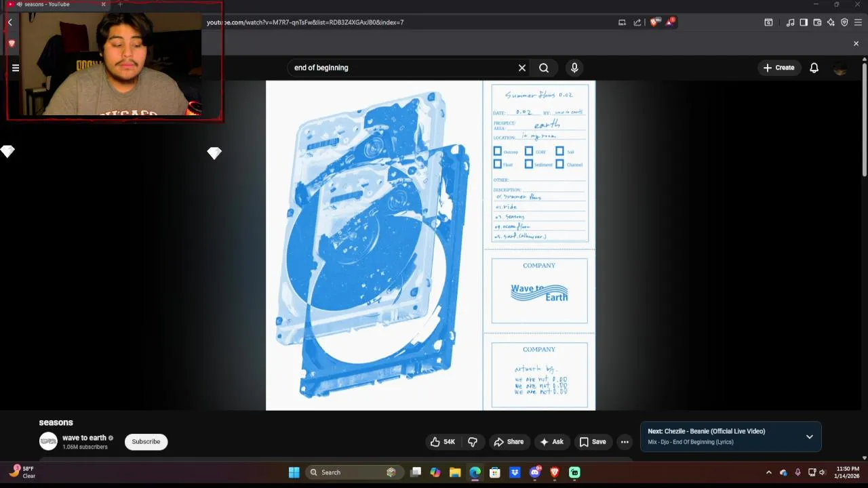Open the Brave Wallet icon
Screen dimensions: 868x488
[x=817, y=22]
